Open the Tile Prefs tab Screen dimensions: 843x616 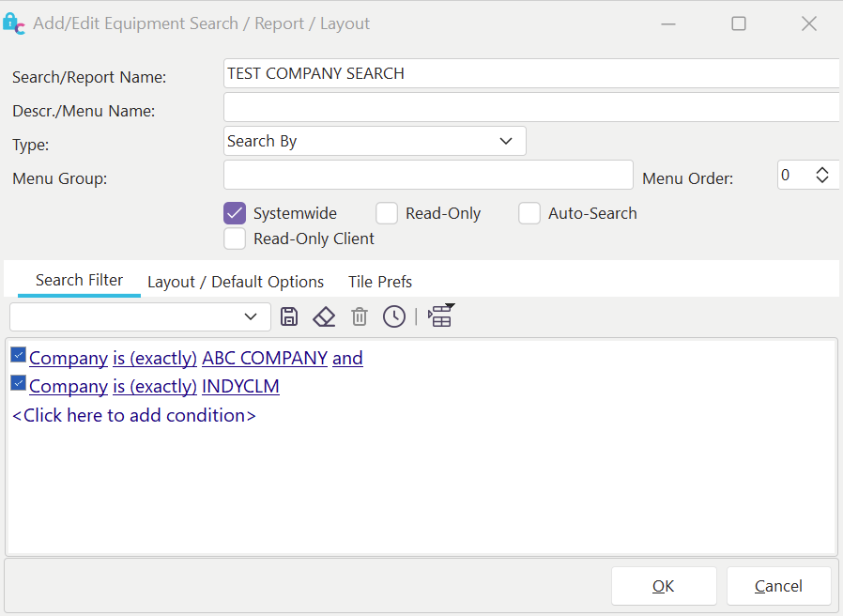coord(380,282)
